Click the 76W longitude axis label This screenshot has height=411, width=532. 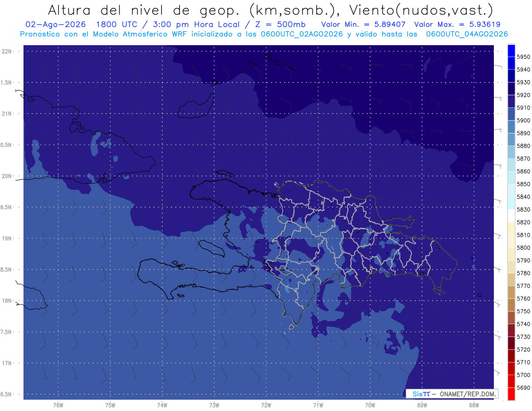(x=58, y=405)
